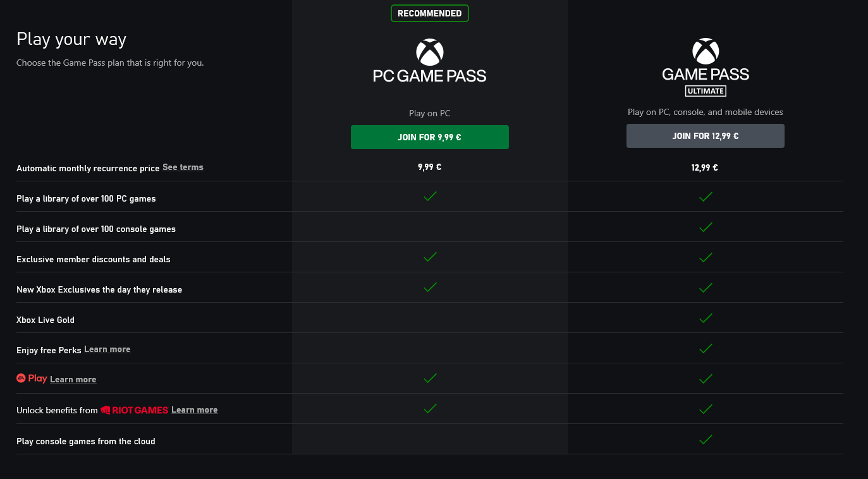
Task: Click PC Game Pass checkmark for 100 PC games
Action: [x=430, y=197]
